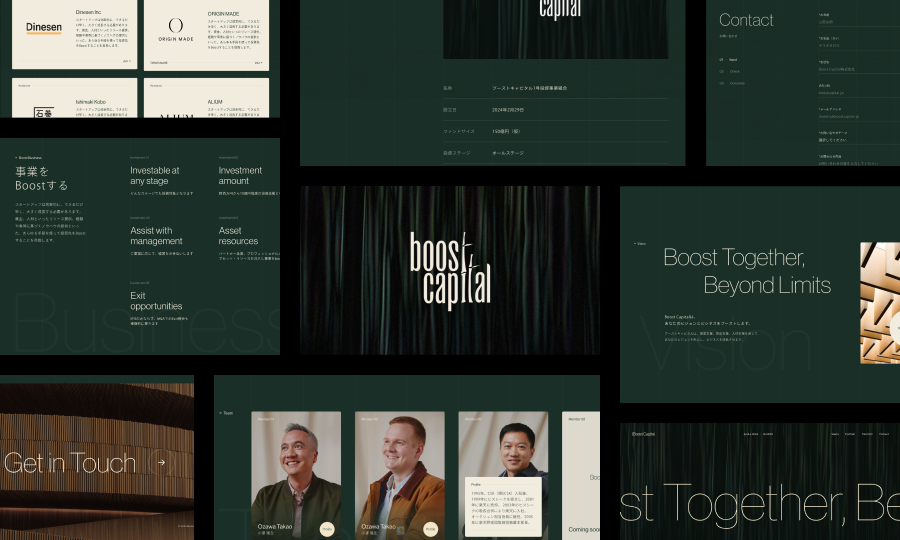Open the 選択してください inquiry theme dropdown
Screen dimensions: 900x540
coord(859,140)
